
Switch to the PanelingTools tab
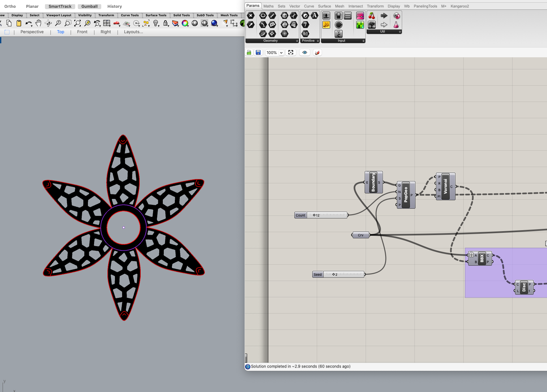click(x=425, y=6)
